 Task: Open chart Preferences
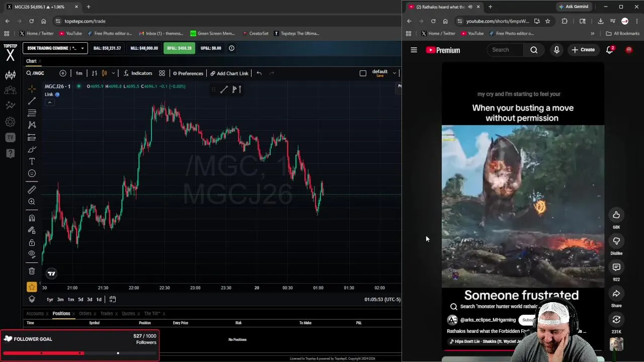[188, 73]
